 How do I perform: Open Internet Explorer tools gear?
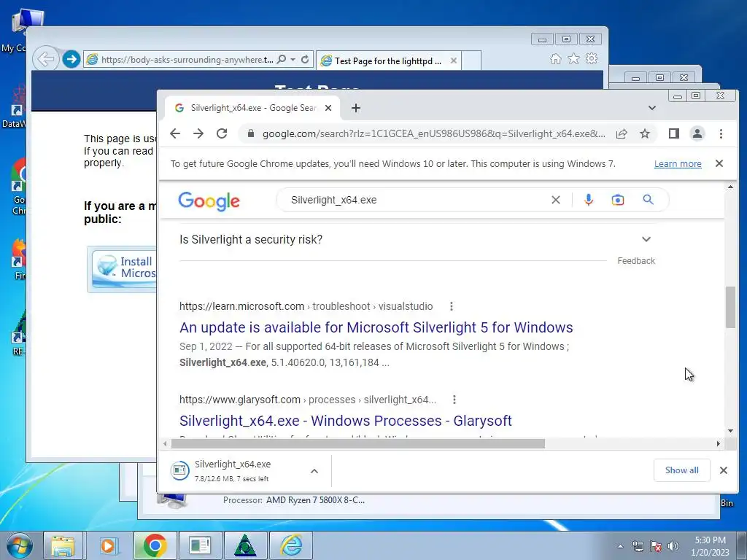pyautogui.click(x=592, y=58)
